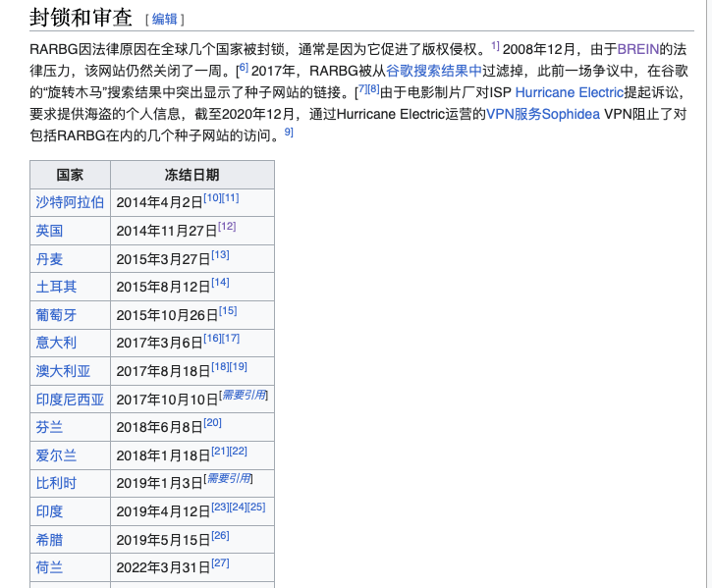Open the Hurricane Electric link
Image resolution: width=712 pixels, height=588 pixels.
pos(569,92)
